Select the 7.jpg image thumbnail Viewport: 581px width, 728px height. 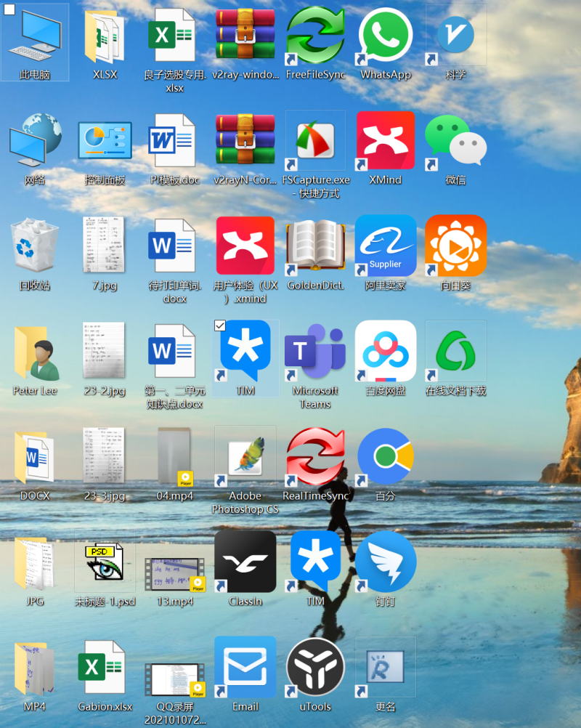click(x=104, y=245)
